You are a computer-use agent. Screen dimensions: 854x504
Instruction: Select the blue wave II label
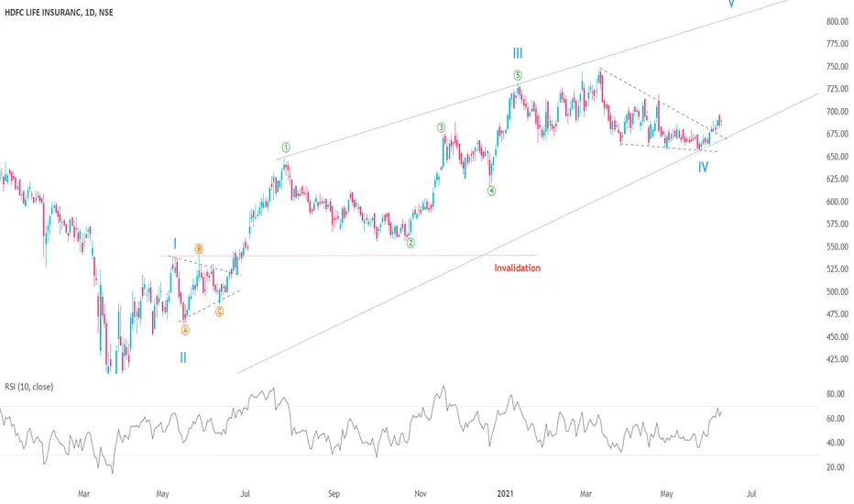click(183, 357)
